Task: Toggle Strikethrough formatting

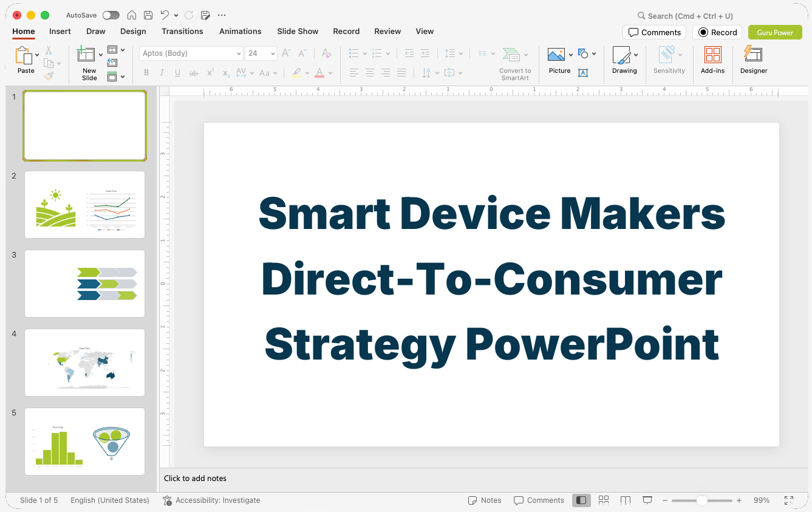Action: [194, 73]
